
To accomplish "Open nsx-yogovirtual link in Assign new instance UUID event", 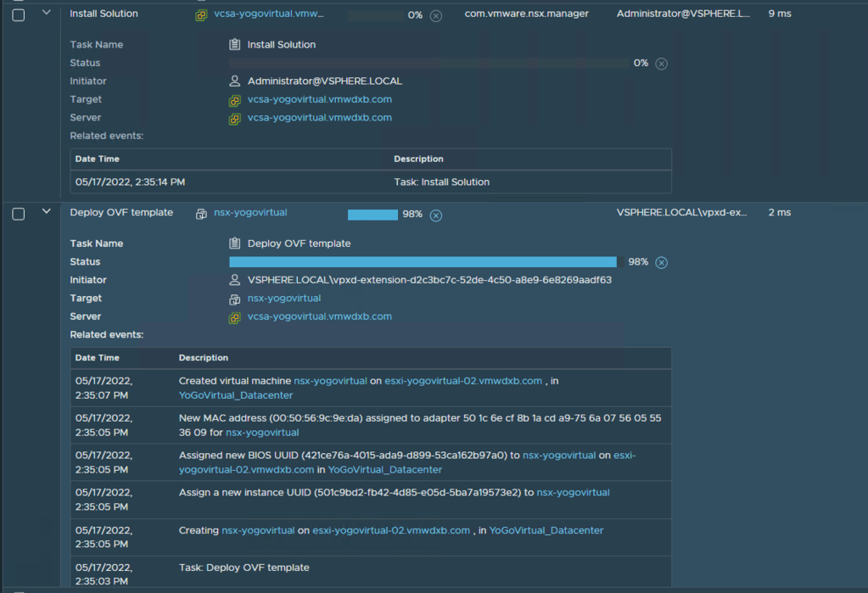I will (x=573, y=492).
